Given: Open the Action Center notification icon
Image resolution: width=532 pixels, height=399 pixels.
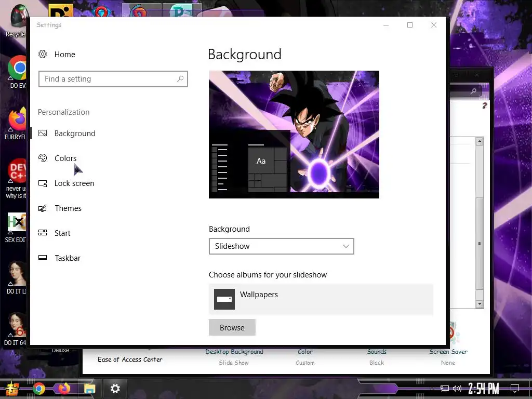Looking at the screenshot, I should pos(515,389).
